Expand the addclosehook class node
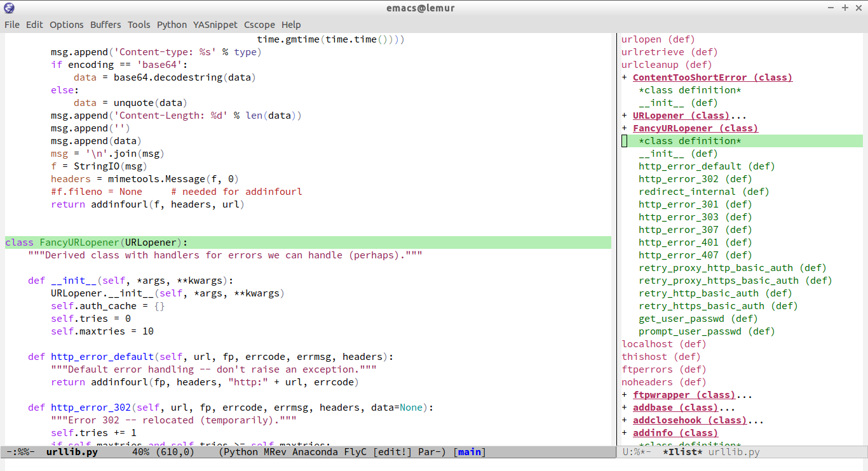Image resolution: width=868 pixels, height=471 pixels. 625,420
